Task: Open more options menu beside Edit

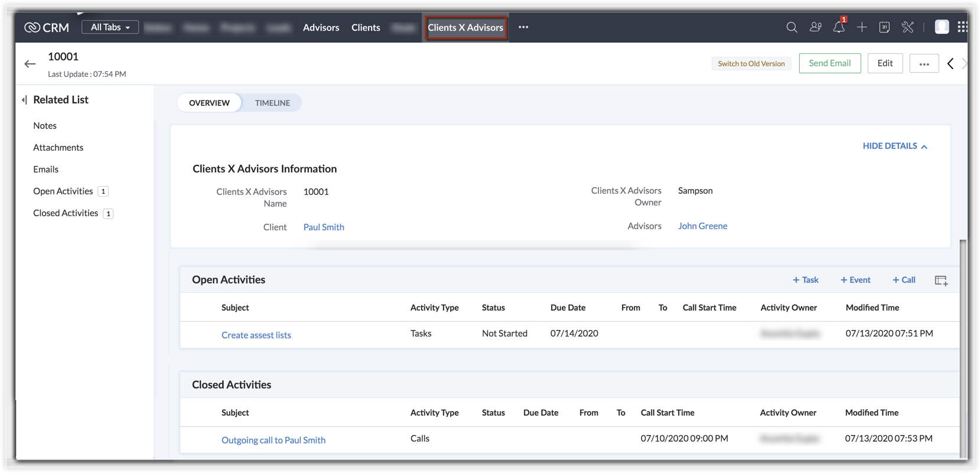Action: (924, 63)
